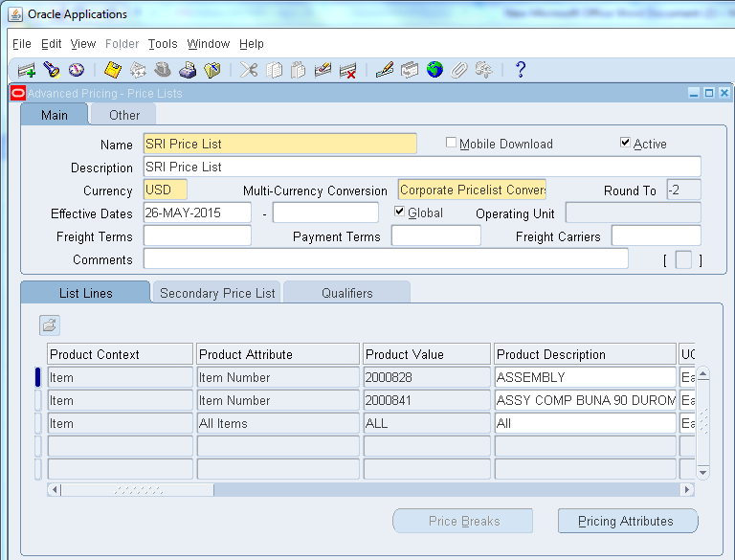Click the horizontal scrollbar thumb
The image size is (735, 560).
click(x=138, y=490)
